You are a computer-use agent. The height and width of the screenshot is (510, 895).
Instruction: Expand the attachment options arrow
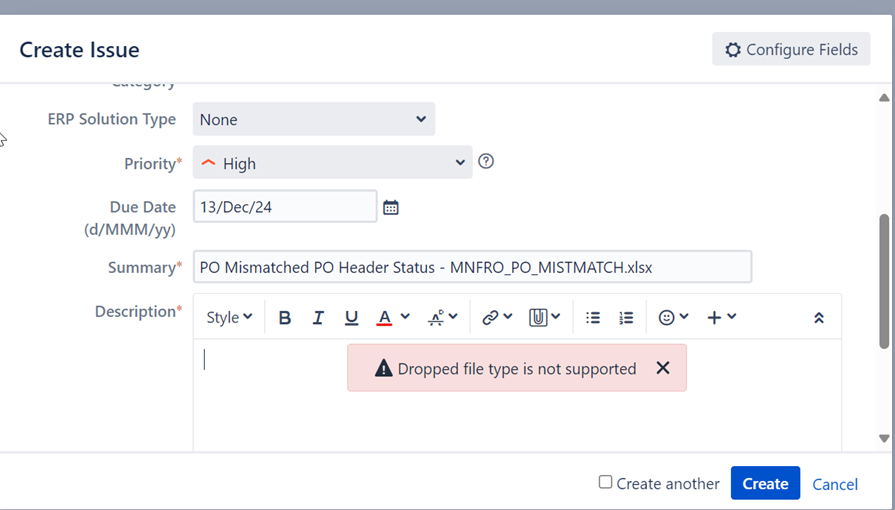(x=556, y=316)
